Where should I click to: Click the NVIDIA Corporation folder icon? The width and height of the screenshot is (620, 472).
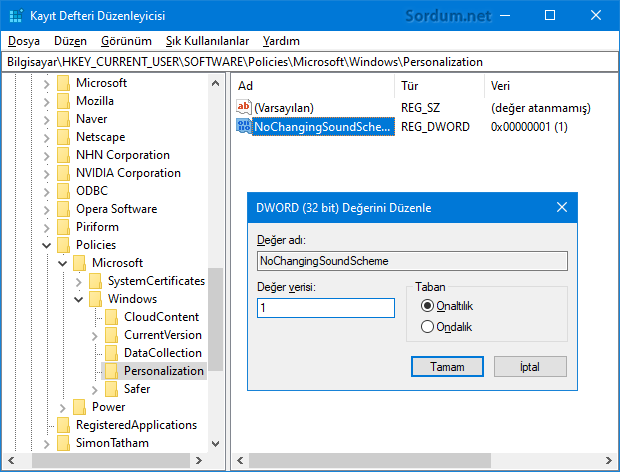point(64,173)
